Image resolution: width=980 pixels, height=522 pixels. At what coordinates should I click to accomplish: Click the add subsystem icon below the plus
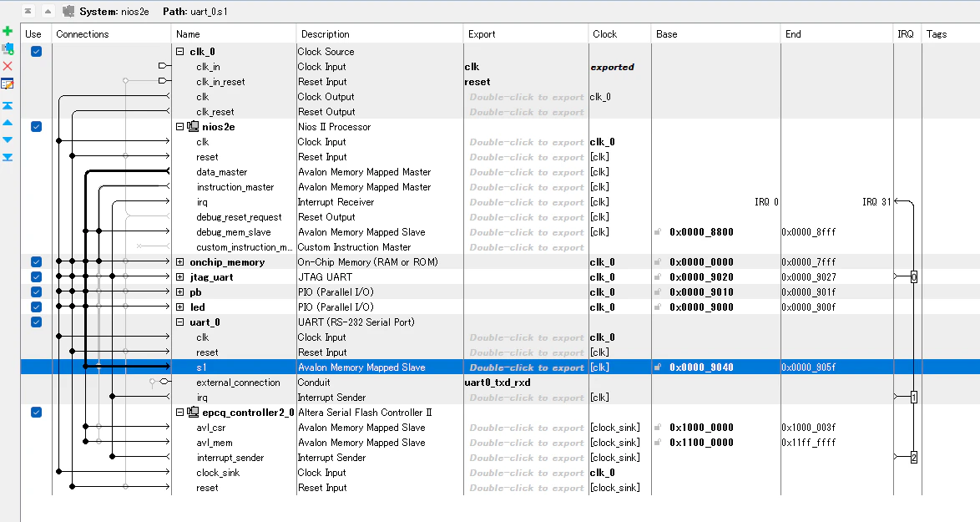[8, 48]
